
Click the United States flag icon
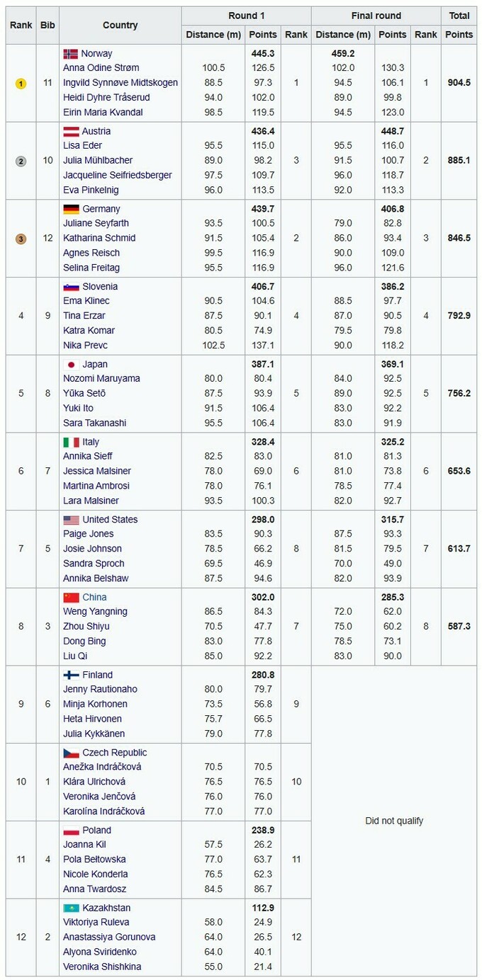71,520
